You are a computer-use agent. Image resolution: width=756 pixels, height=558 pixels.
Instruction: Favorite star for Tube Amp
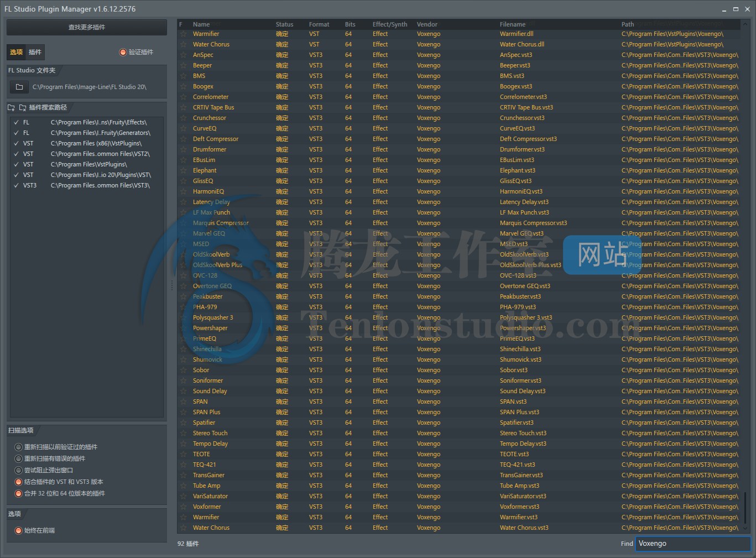click(x=183, y=486)
